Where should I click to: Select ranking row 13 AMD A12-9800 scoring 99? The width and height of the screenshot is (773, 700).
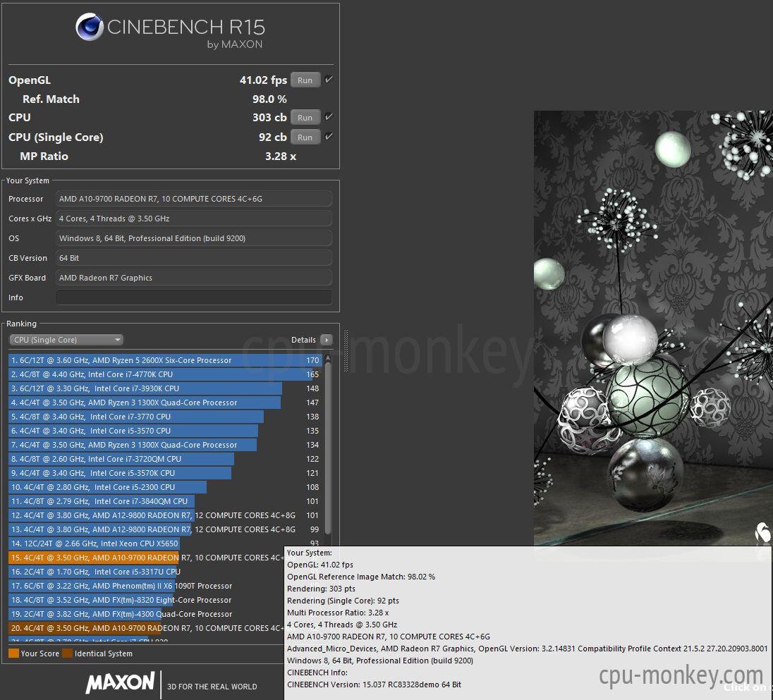click(165, 529)
